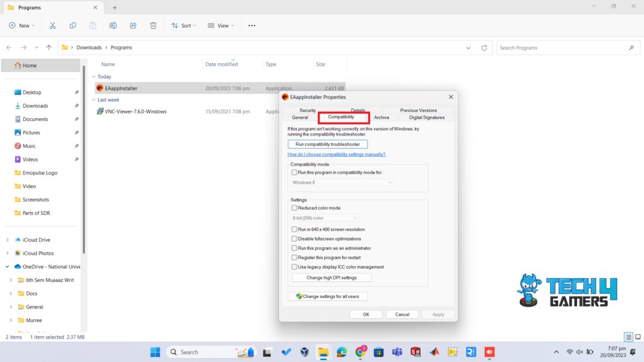The image size is (644, 362).
Task: Open SolidWorks from the taskbar
Action: (416, 352)
